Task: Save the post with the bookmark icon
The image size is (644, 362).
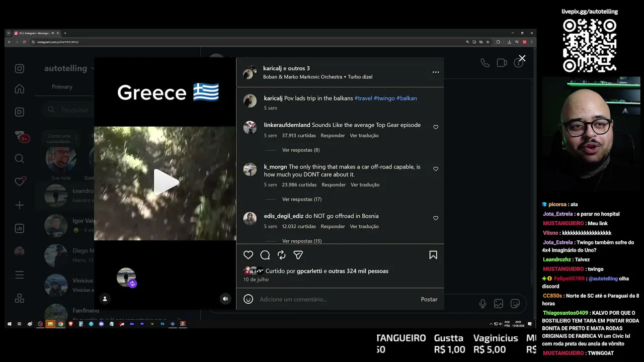Action: click(x=433, y=255)
